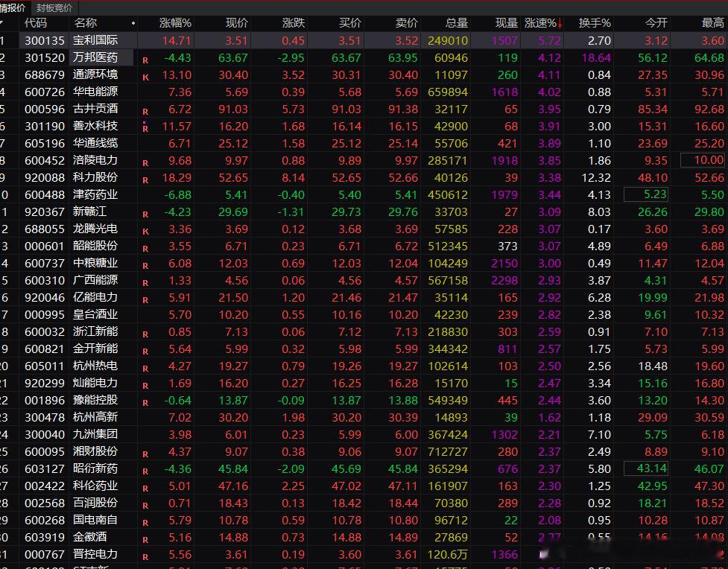Click the 今开 column header
Screen dimensions: 728x569
click(x=656, y=23)
